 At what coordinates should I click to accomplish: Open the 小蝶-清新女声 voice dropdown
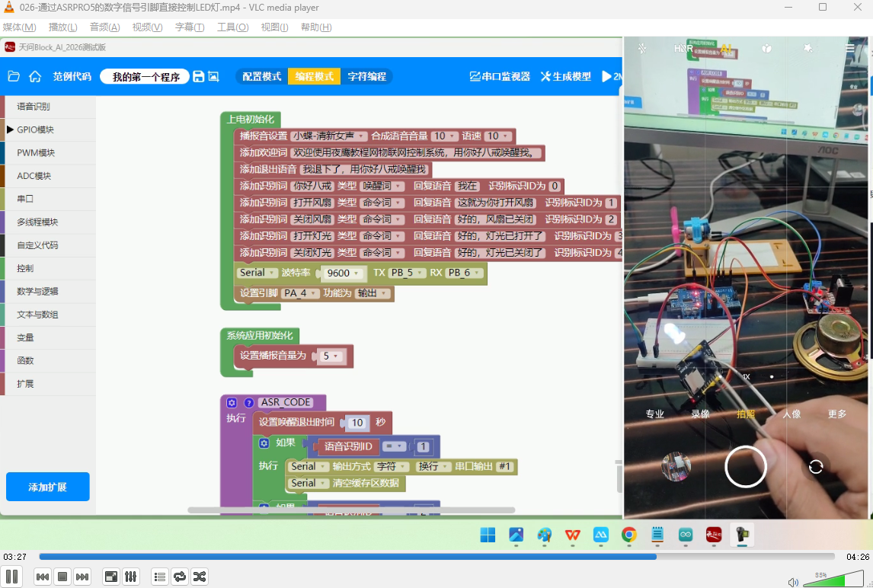click(328, 136)
